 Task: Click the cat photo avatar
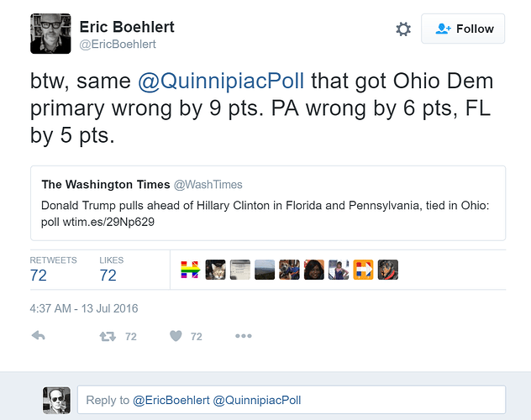click(215, 270)
